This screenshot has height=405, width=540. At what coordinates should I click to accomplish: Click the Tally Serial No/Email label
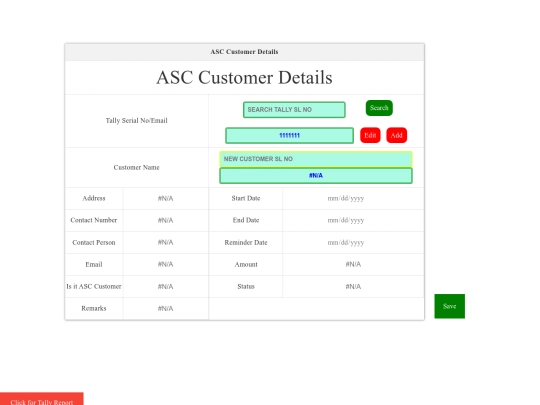[136, 121]
